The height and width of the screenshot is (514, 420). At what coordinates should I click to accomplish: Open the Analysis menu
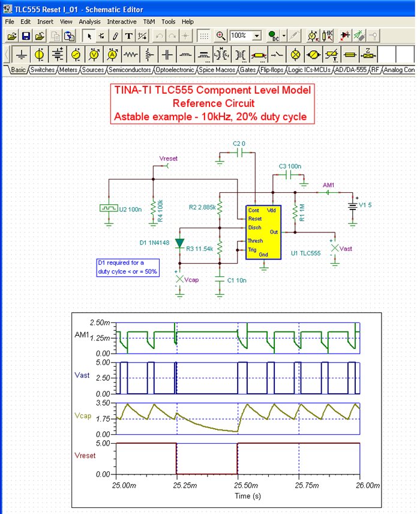(89, 22)
